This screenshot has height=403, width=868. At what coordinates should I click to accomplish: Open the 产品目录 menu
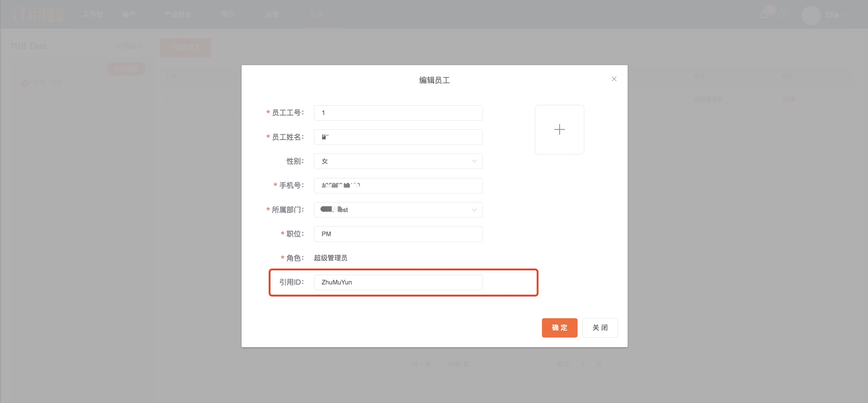(178, 14)
